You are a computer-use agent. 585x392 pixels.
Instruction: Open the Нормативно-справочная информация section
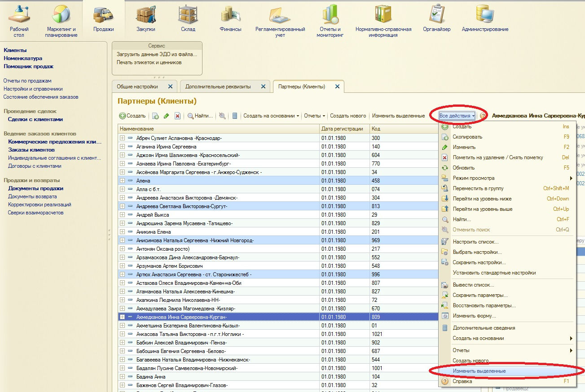click(x=383, y=21)
